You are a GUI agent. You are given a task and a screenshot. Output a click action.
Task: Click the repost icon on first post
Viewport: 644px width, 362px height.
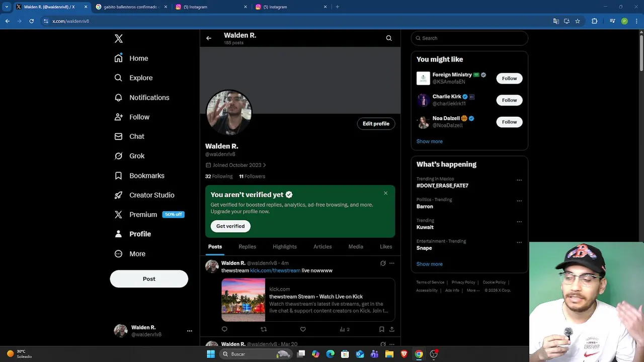264,329
